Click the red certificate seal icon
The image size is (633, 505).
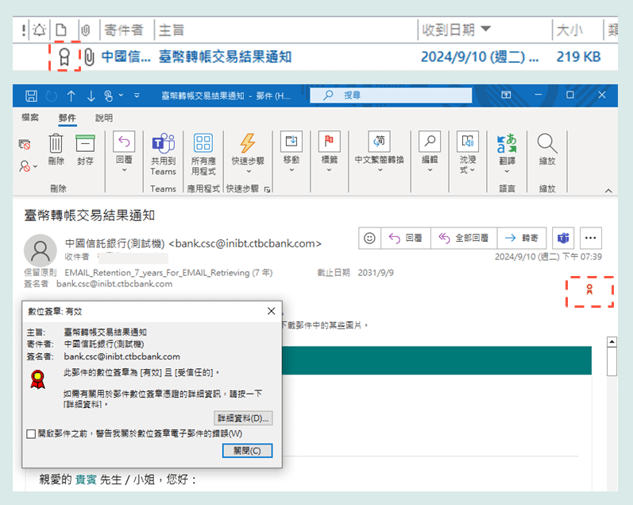pos(38,379)
